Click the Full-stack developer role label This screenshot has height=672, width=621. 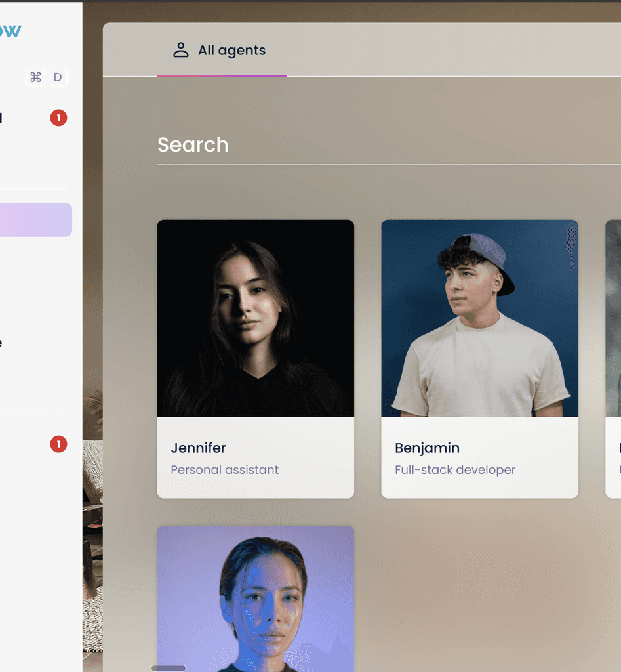point(455,470)
